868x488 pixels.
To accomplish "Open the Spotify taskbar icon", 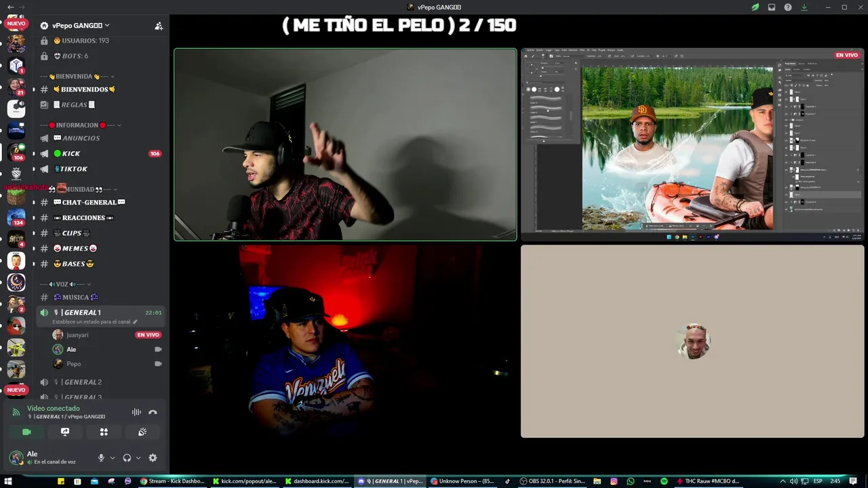I will click(x=664, y=481).
